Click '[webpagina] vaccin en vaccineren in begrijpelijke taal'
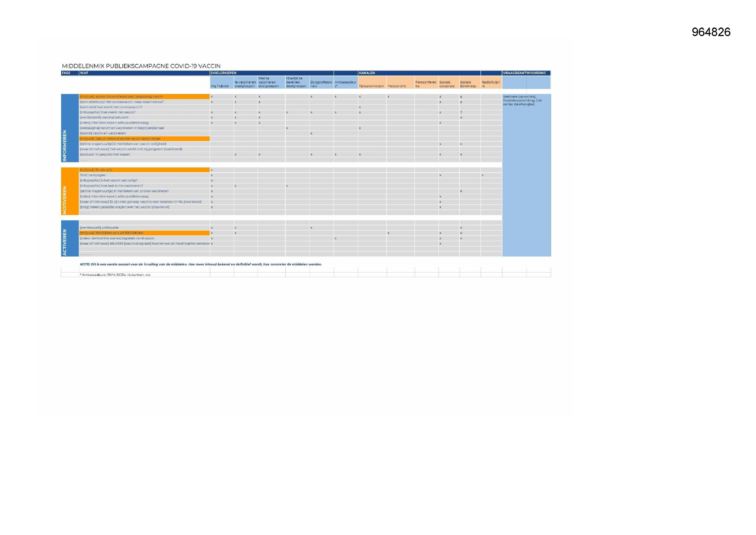756x535 pixels. tap(144, 128)
